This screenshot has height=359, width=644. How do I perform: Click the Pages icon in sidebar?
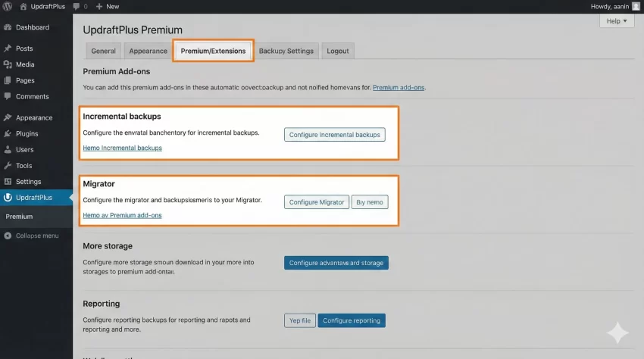pyautogui.click(x=8, y=80)
